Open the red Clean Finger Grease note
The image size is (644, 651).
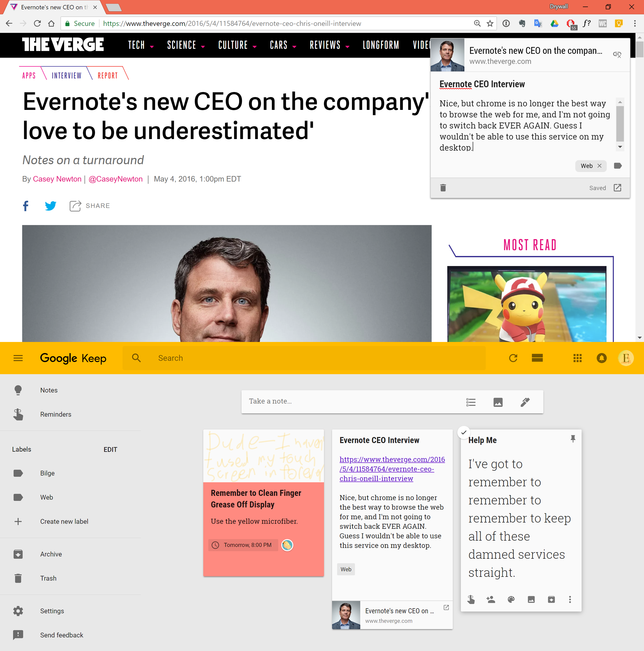point(263,503)
